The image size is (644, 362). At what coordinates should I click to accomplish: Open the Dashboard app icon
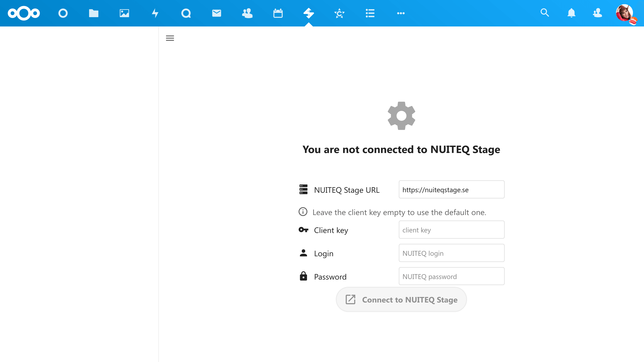pos(63,13)
